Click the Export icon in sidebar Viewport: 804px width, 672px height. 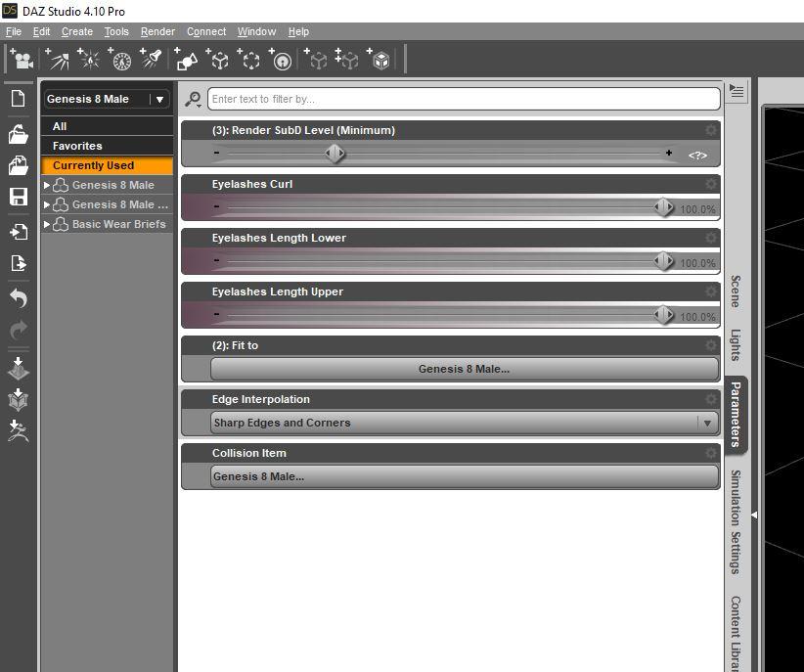tap(19, 263)
